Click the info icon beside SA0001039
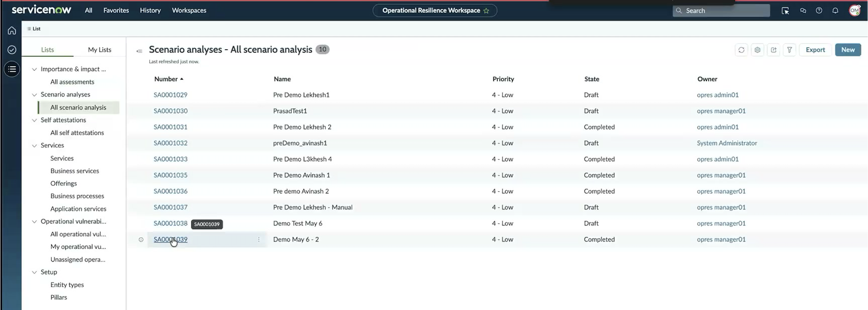The height and width of the screenshot is (310, 868). (141, 240)
